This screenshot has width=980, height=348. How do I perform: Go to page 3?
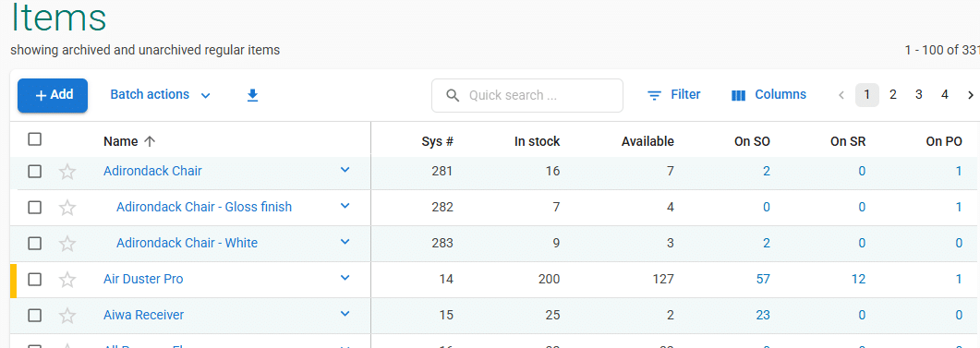(919, 95)
